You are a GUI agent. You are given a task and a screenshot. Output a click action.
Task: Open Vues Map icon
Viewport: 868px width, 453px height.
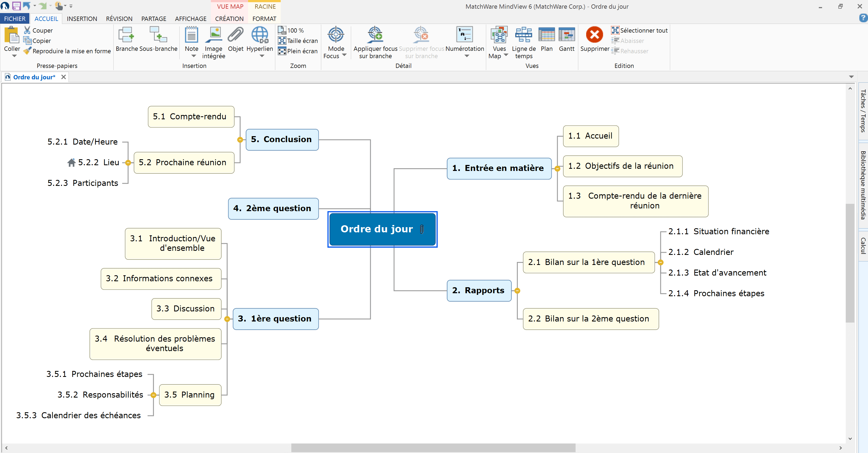(499, 35)
